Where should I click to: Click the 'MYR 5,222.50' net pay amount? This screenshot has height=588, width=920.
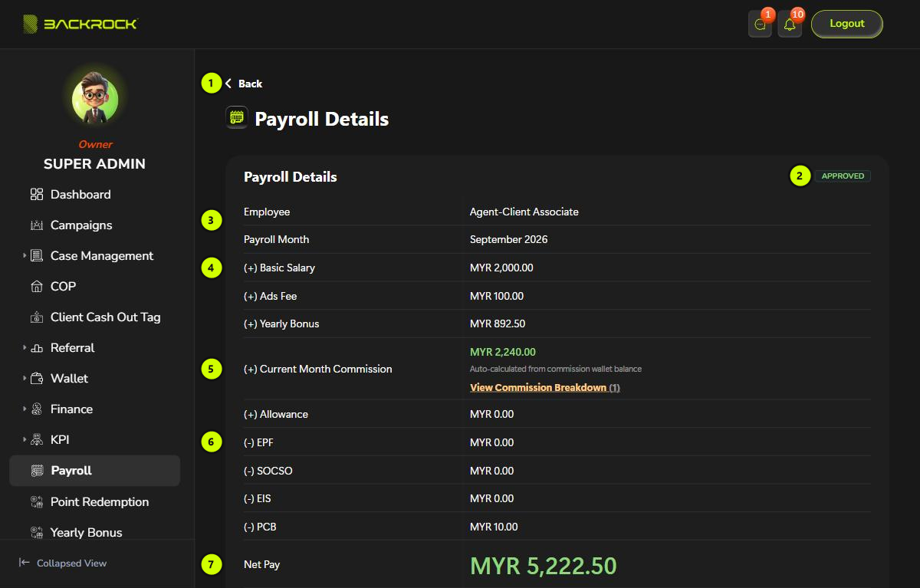[x=544, y=566]
